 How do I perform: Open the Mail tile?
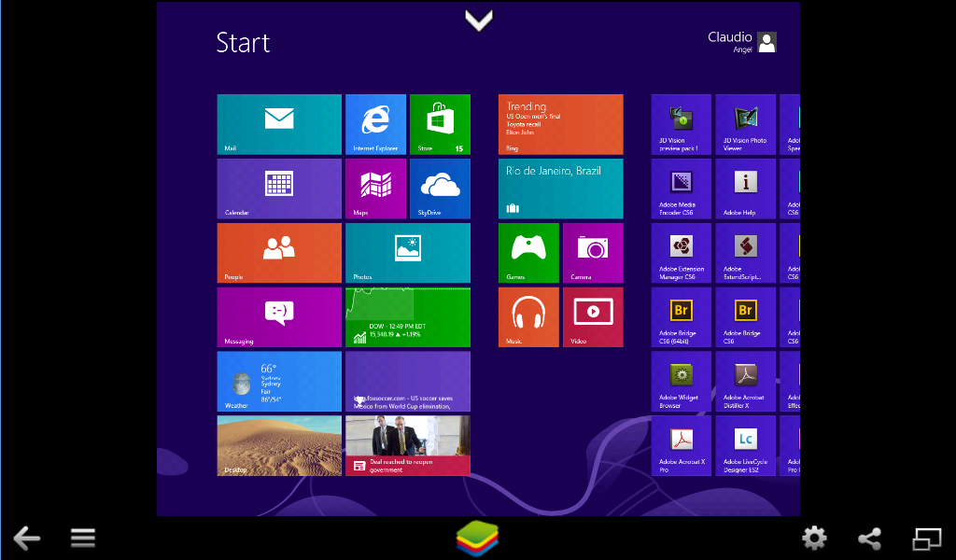[x=279, y=124]
